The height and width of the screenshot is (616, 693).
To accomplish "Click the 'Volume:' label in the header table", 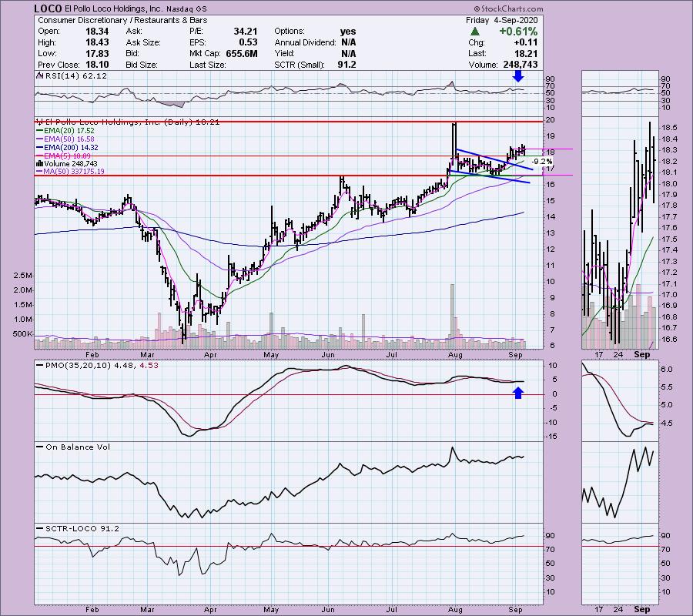I will [x=483, y=65].
